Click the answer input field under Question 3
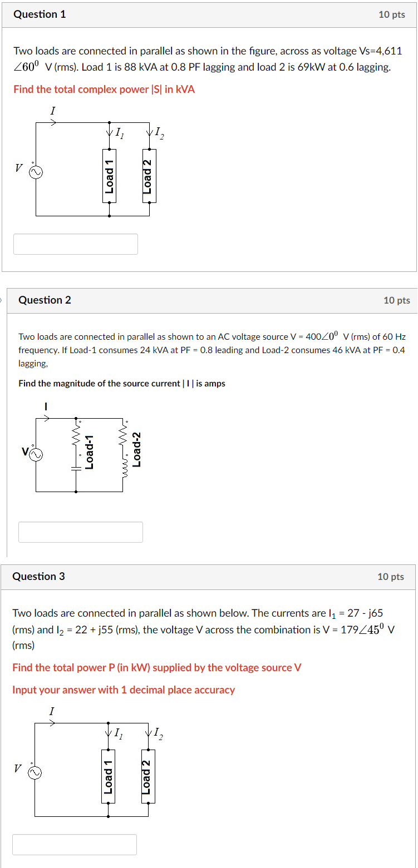 (75, 844)
